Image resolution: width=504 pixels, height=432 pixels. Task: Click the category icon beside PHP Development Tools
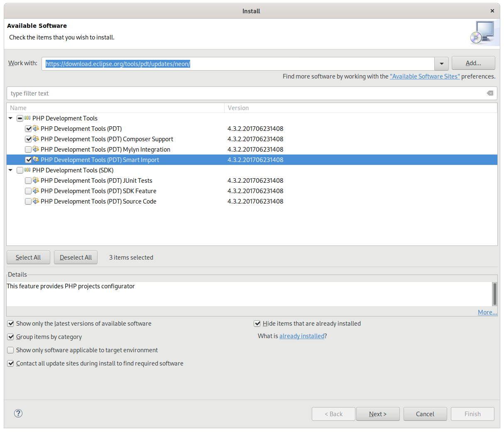tap(27, 118)
